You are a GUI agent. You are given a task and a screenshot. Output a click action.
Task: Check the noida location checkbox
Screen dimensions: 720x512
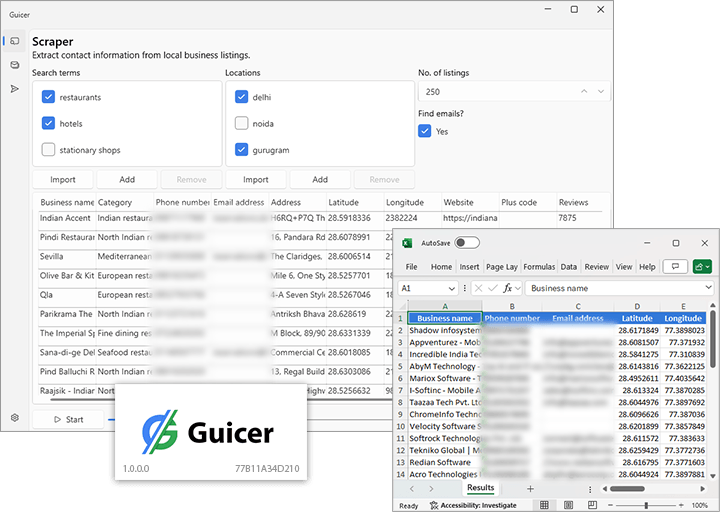click(242, 124)
